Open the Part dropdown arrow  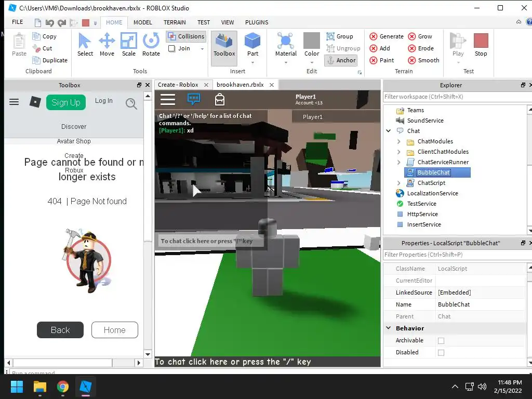coord(253,62)
